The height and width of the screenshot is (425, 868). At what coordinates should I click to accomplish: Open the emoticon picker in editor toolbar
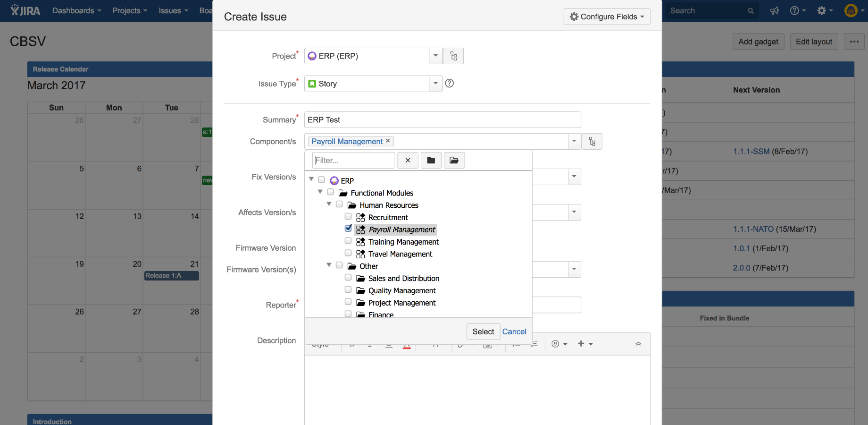coord(559,344)
